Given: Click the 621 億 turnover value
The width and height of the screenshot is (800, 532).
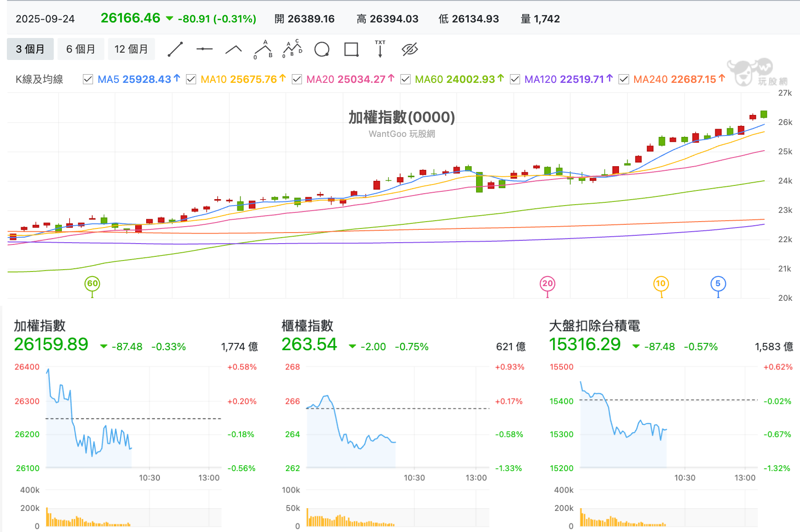Looking at the screenshot, I should [511, 347].
